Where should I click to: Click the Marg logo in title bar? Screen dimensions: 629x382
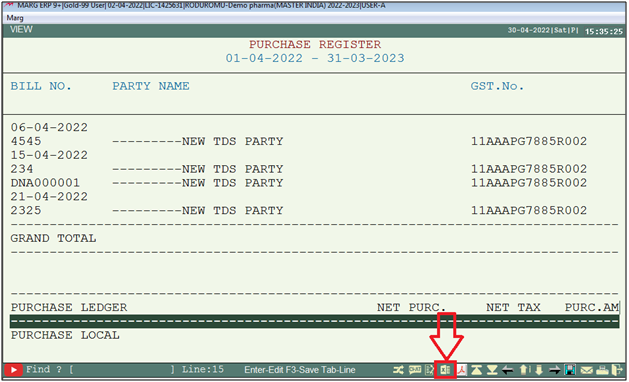point(9,5)
